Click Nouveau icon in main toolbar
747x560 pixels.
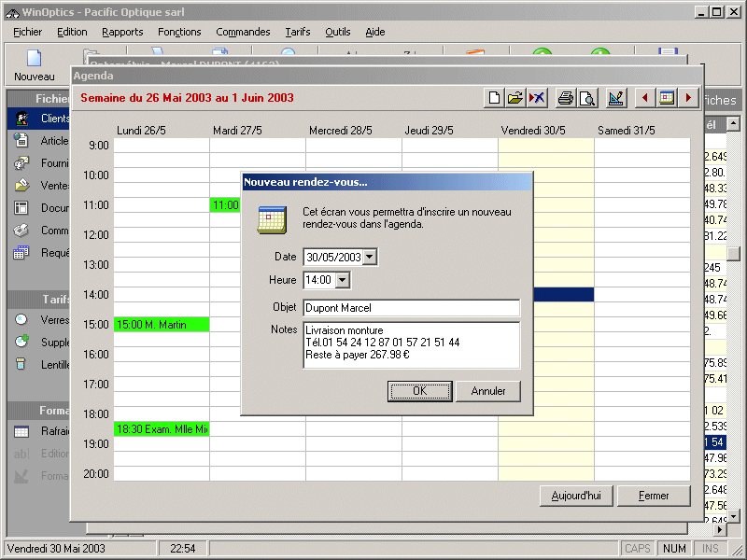click(34, 63)
